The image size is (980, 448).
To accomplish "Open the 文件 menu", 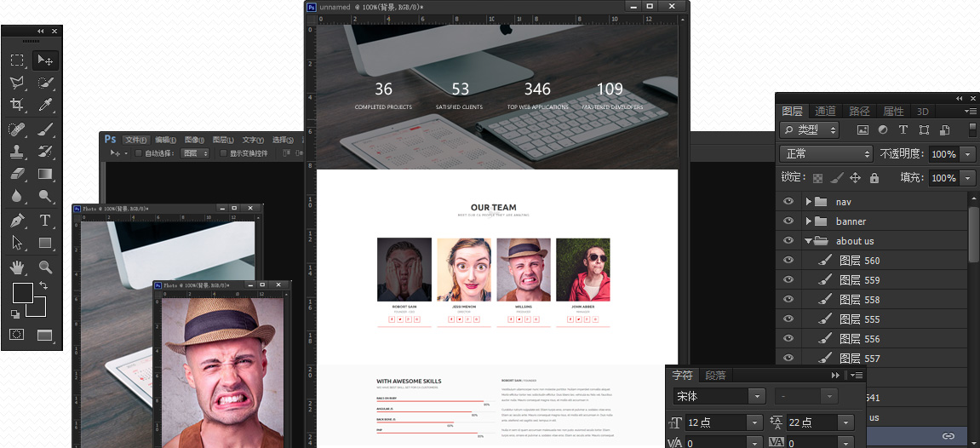I will tap(135, 140).
